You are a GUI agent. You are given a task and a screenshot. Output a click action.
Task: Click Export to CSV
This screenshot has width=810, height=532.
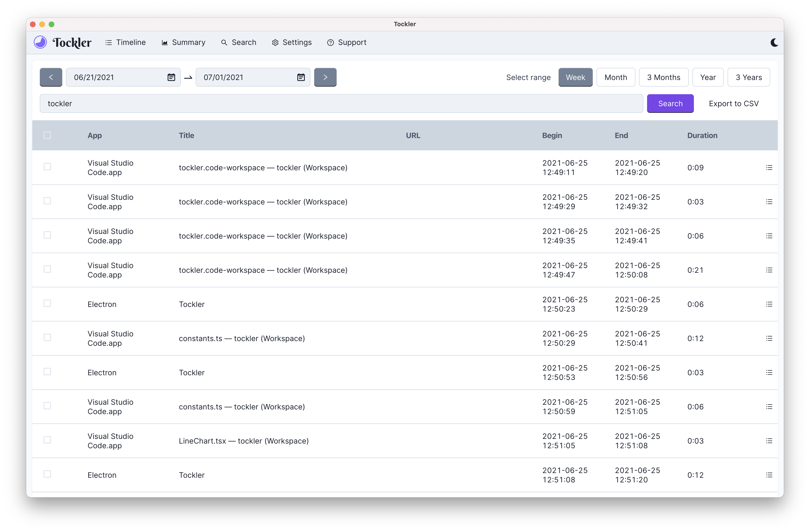(733, 104)
